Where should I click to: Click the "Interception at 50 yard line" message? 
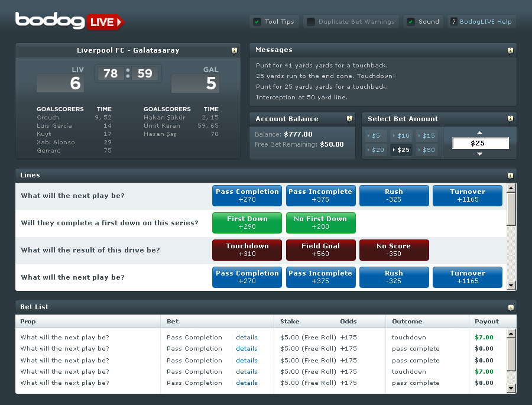coord(301,98)
